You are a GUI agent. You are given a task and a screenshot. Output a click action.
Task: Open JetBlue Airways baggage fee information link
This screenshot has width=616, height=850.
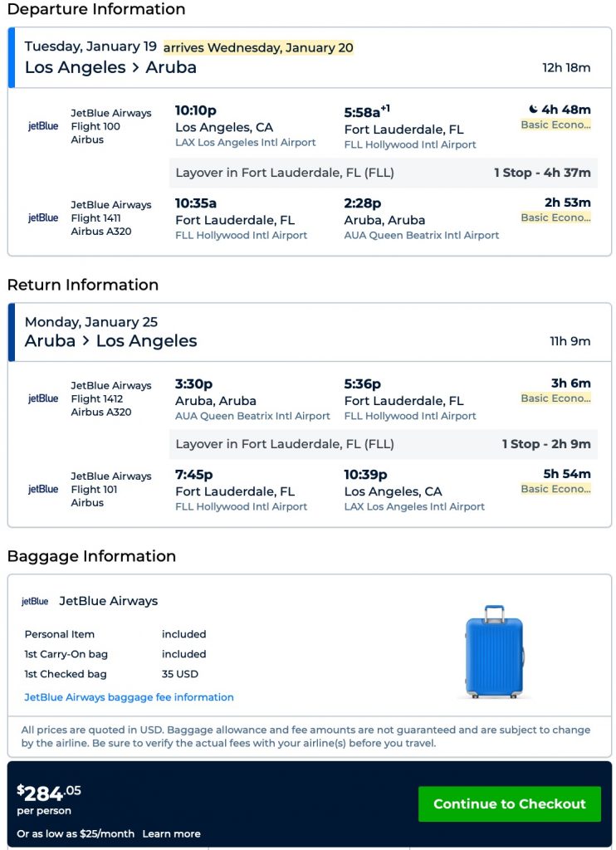click(129, 697)
